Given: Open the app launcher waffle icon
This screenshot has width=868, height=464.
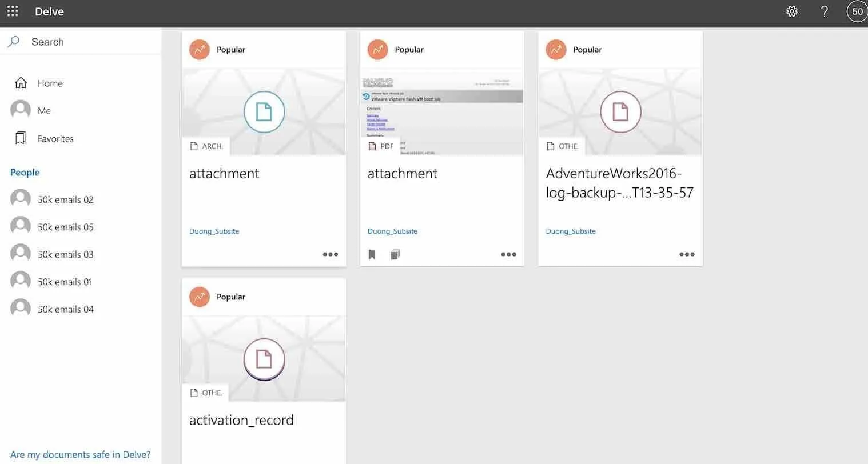Looking at the screenshot, I should point(13,11).
